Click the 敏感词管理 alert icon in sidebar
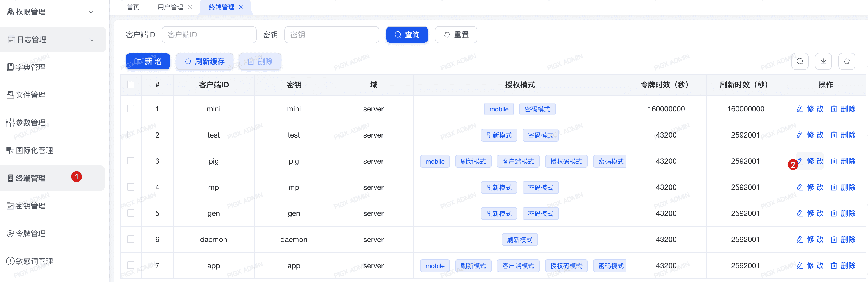The image size is (868, 282). click(10, 261)
